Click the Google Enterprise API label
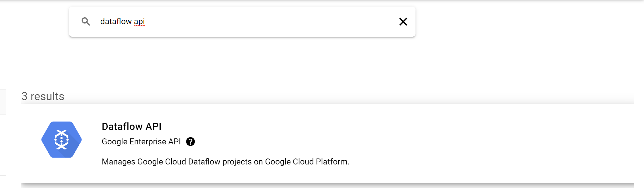This screenshot has height=188, width=644. point(141,142)
